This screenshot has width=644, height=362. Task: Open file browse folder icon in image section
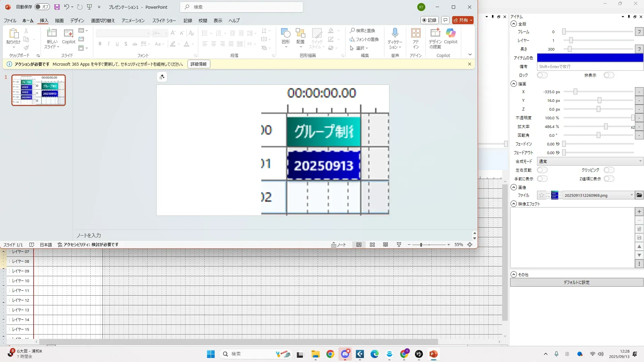[639, 195]
